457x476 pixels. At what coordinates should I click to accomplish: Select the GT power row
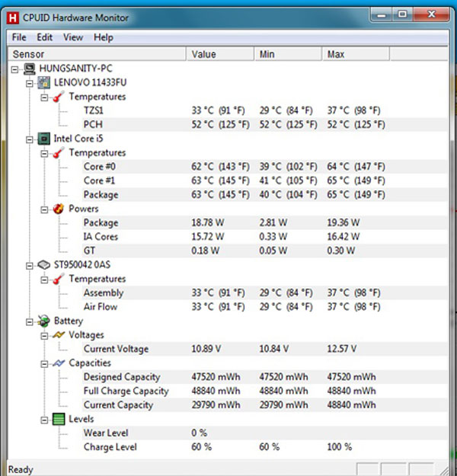coord(264,251)
